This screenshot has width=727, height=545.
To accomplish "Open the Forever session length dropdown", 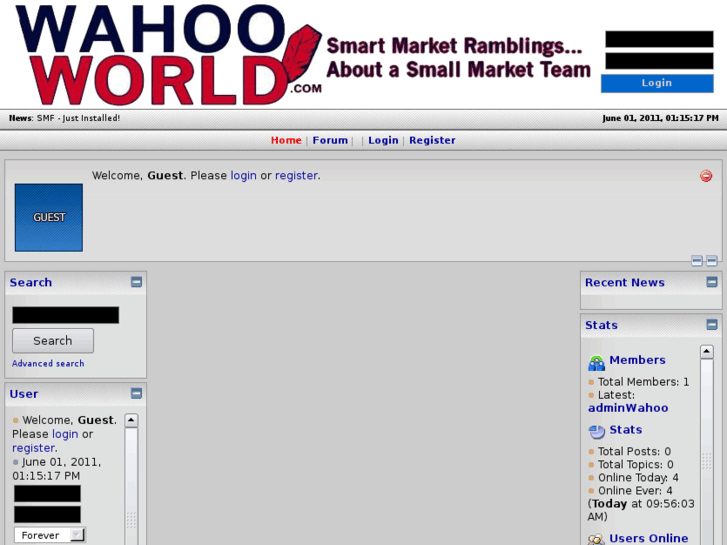I will [x=50, y=535].
